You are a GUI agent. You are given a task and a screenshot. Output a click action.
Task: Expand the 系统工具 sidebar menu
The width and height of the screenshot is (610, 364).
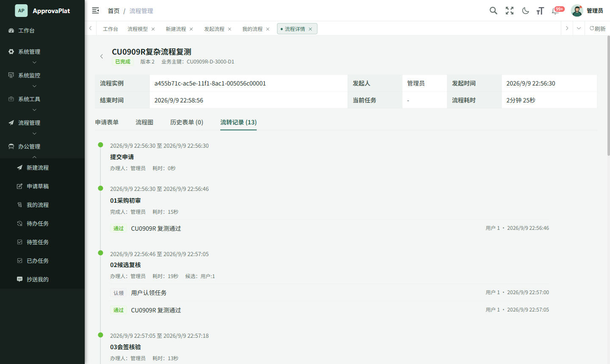pos(42,99)
